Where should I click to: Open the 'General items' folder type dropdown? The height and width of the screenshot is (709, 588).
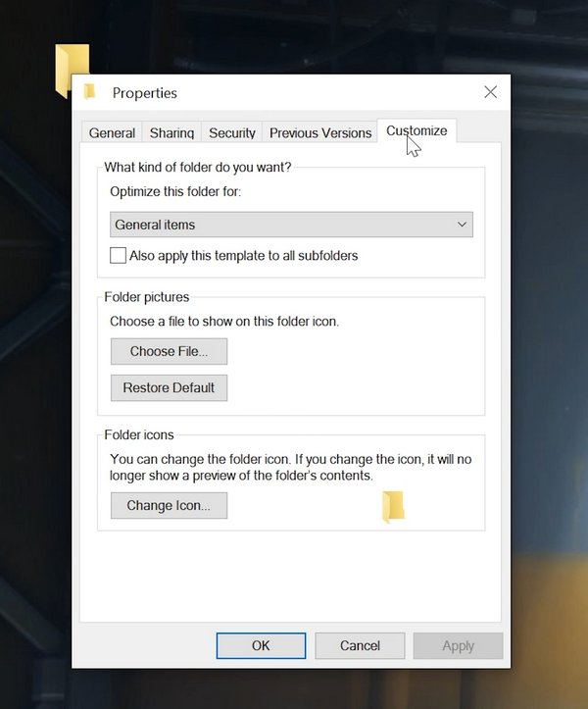[291, 225]
